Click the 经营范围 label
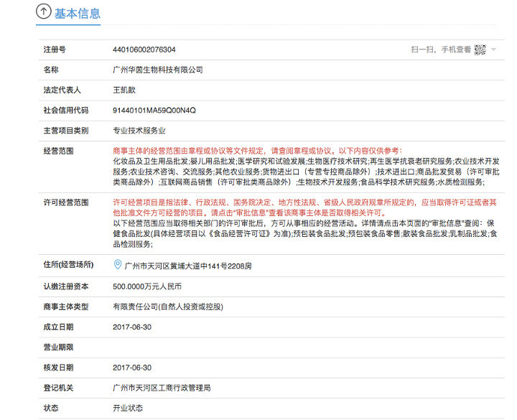 pyautogui.click(x=58, y=151)
